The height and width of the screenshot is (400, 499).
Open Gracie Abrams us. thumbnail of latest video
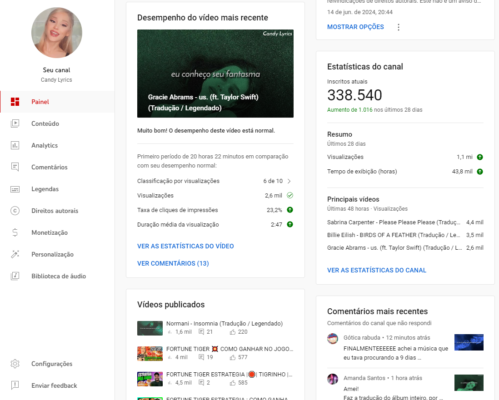(215, 73)
